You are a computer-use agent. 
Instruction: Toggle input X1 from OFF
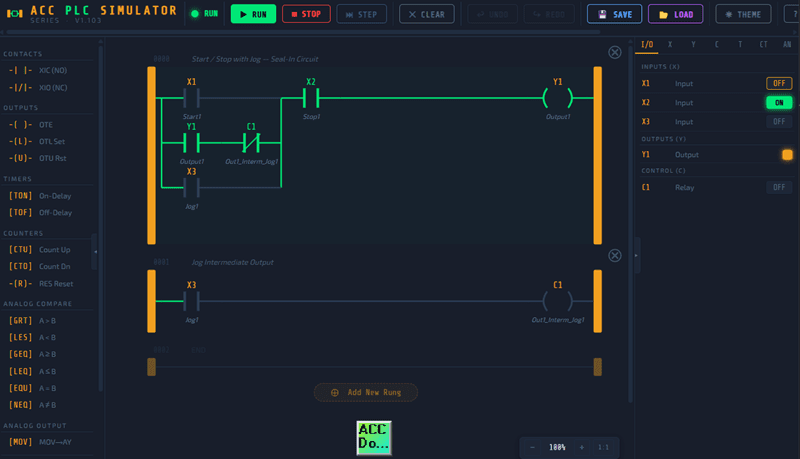click(779, 83)
